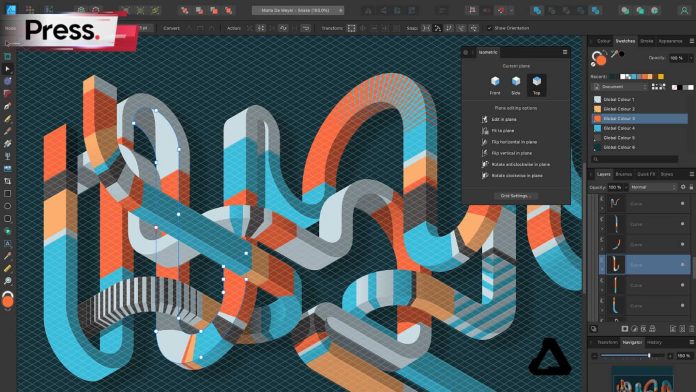Select the Transparency tool glass icon

click(x=8, y=156)
